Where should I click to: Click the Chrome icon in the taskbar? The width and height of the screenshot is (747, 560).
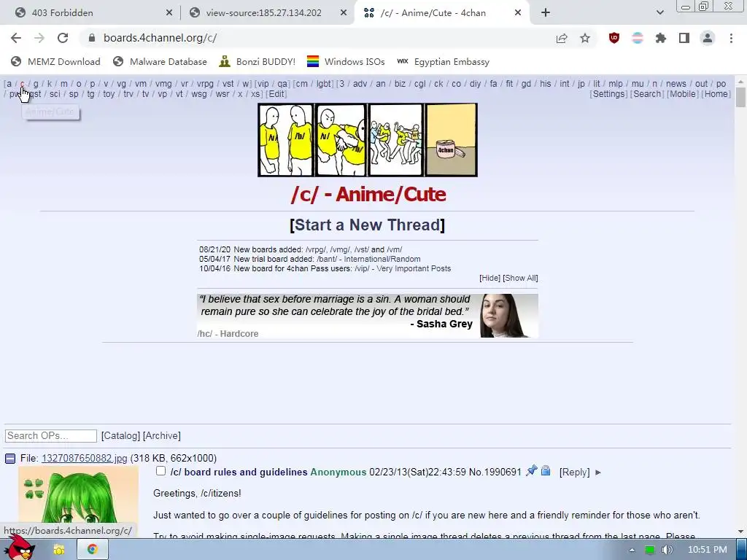93,550
